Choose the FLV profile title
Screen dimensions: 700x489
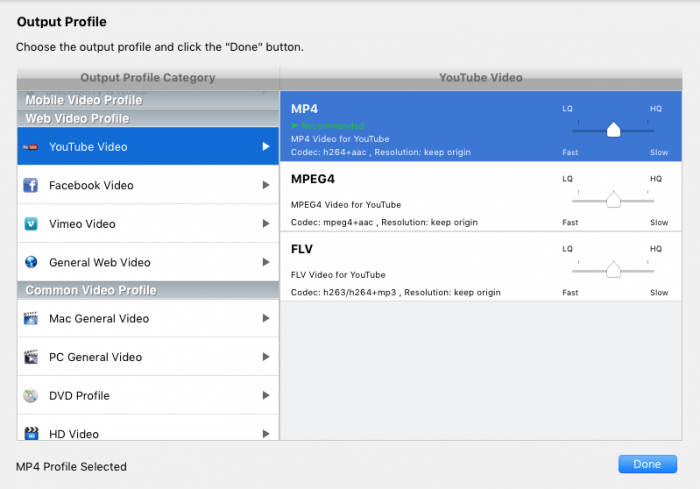click(302, 249)
